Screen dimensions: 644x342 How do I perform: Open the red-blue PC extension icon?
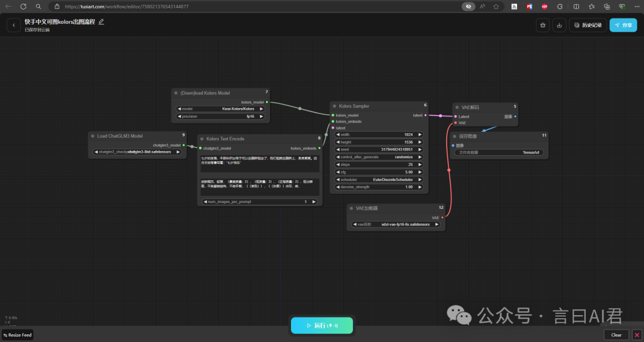[x=530, y=7]
